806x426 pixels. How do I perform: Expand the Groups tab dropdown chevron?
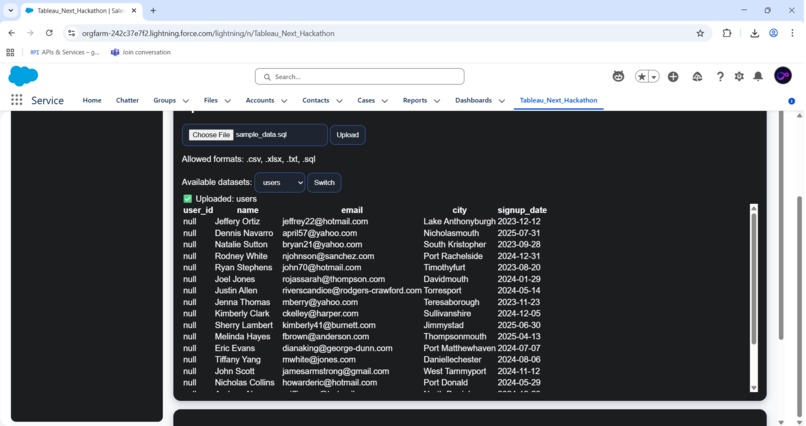[186, 101]
